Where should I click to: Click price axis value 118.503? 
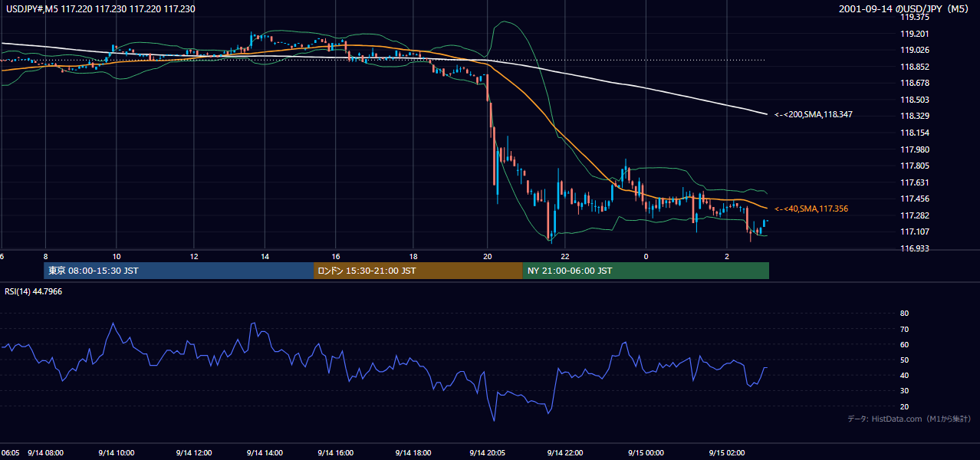click(916, 100)
